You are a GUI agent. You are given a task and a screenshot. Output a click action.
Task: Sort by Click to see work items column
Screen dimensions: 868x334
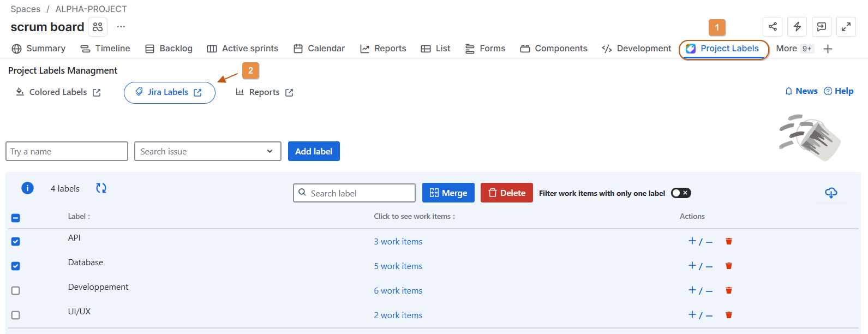[415, 216]
